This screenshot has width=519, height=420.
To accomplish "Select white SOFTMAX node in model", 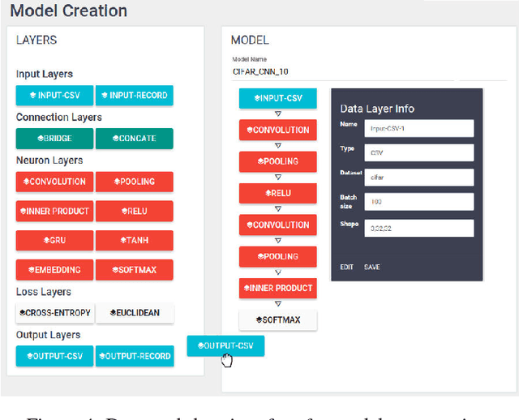I will [278, 320].
